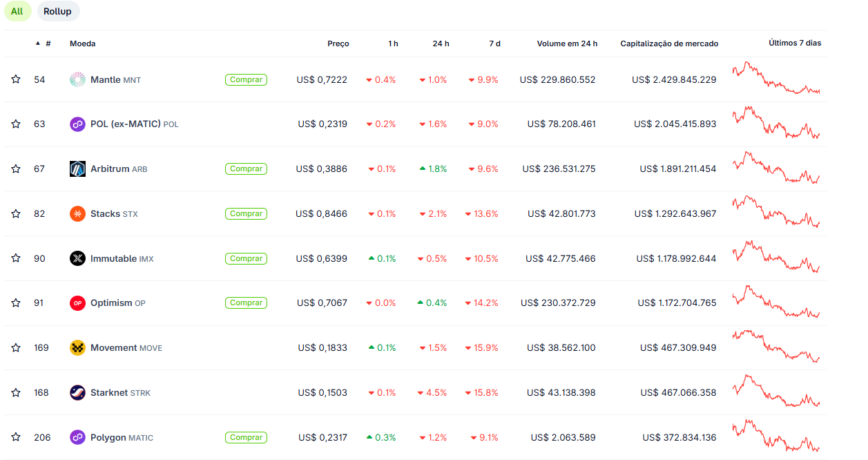Viewport: 868px width, 460px height.
Task: Click Comprar button for Arbitrum
Action: (246, 169)
